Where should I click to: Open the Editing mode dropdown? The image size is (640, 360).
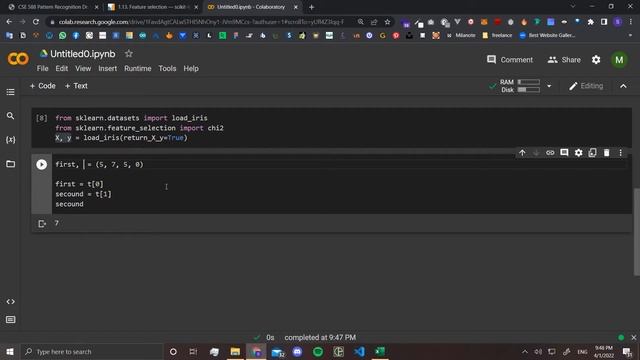coord(586,86)
